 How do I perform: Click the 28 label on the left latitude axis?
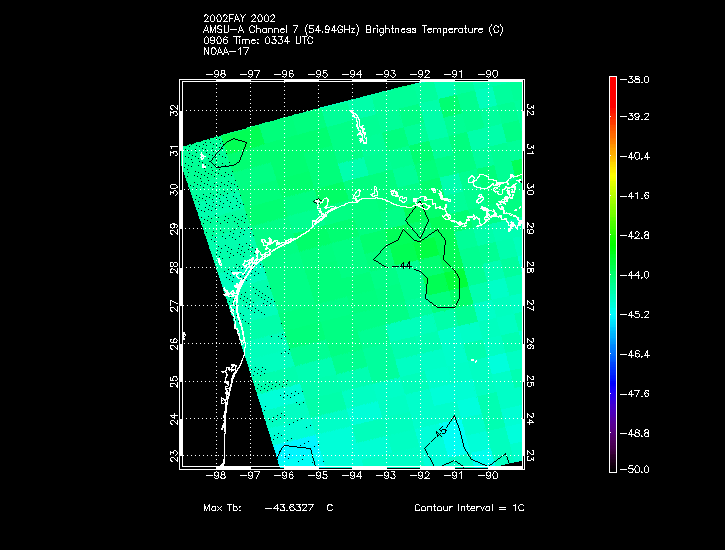[174, 267]
